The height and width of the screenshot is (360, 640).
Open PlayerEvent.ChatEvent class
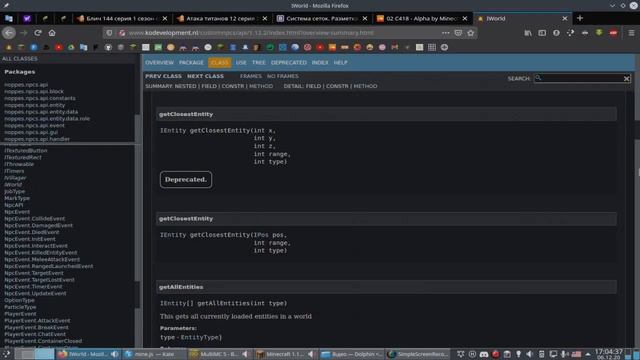pyautogui.click(x=35, y=334)
